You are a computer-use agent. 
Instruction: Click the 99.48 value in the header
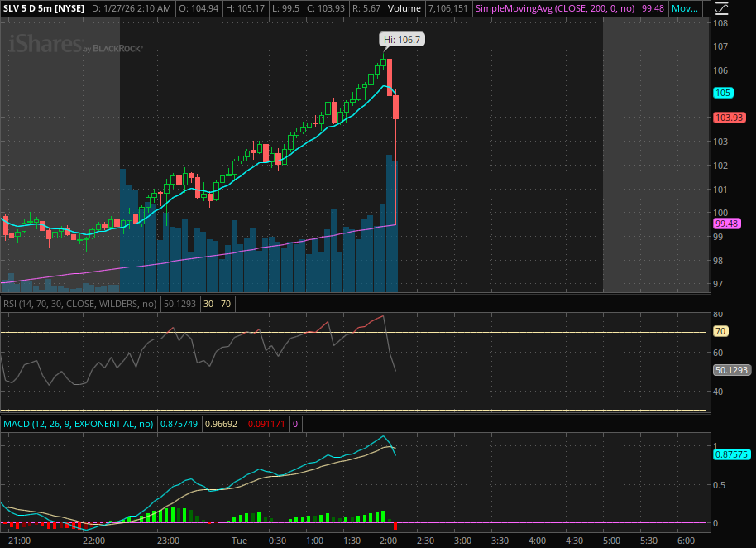(x=653, y=8)
